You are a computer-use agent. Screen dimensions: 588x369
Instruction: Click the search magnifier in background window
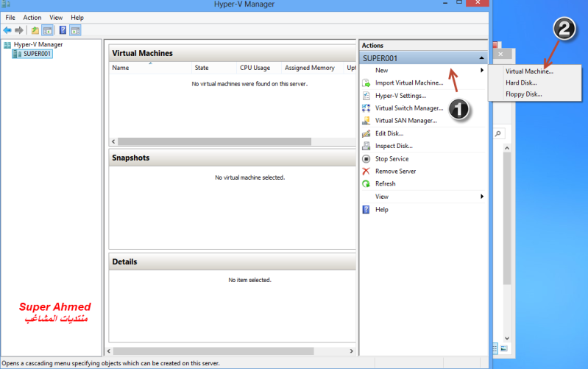[498, 133]
